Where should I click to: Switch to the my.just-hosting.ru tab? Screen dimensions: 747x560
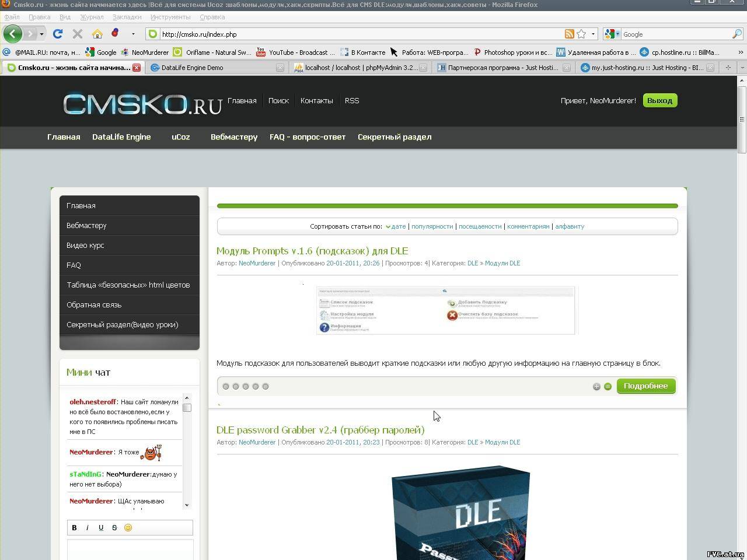[646, 68]
